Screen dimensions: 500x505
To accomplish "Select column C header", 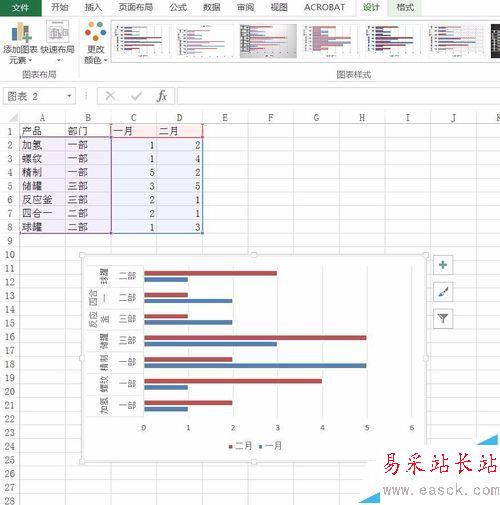I will point(133,118).
